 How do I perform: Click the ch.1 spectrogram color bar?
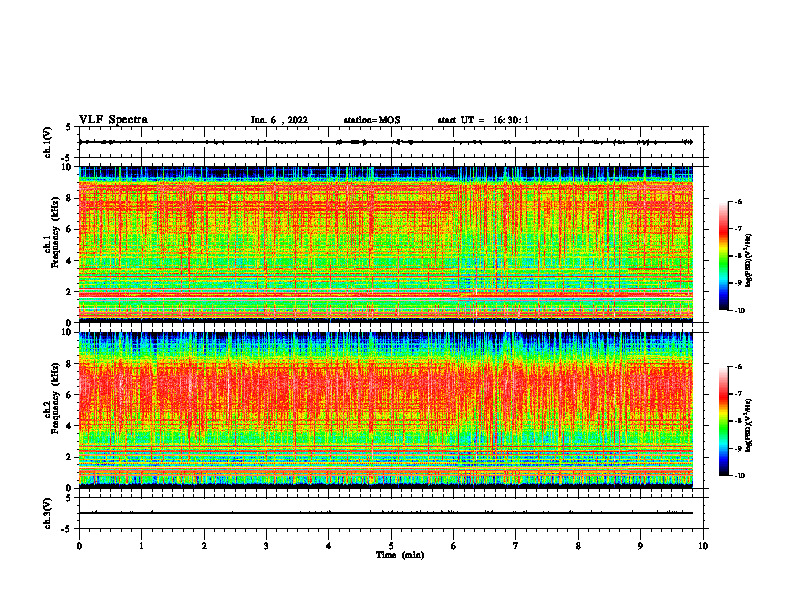pos(723,256)
